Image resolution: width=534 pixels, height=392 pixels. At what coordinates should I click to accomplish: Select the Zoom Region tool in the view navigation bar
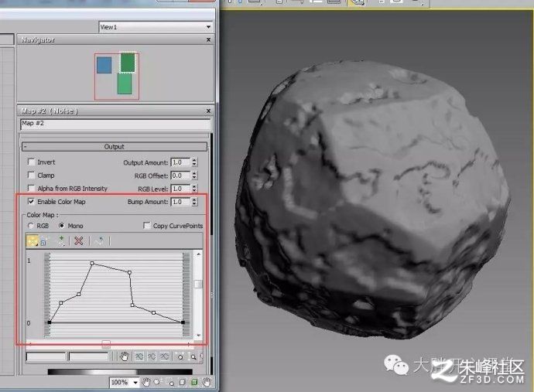point(170,383)
